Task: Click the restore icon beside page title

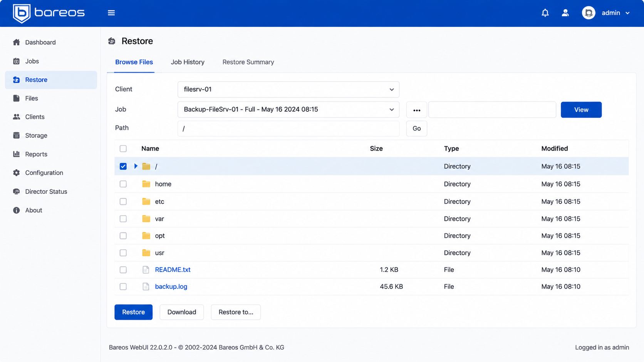Action: point(112,41)
